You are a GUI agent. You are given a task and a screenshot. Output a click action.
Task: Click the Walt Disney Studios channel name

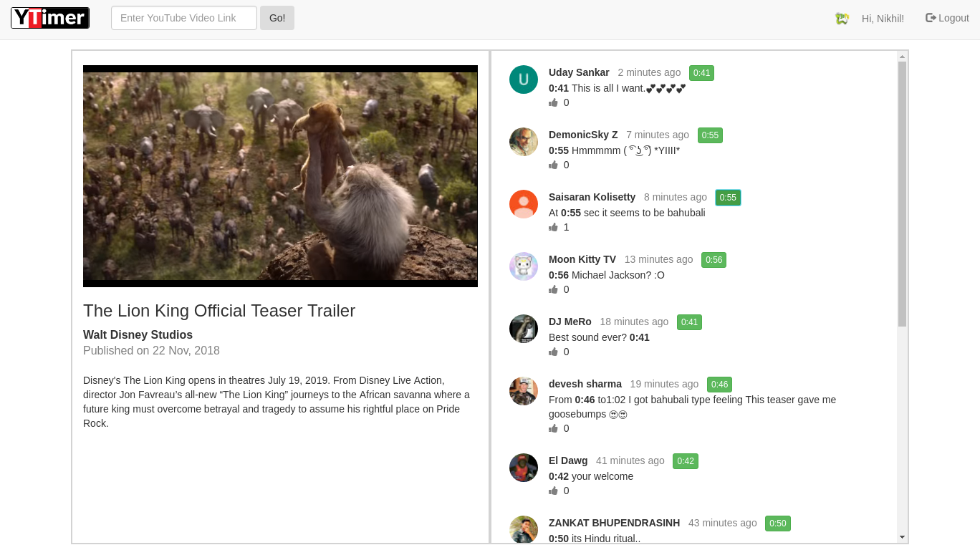(x=138, y=334)
